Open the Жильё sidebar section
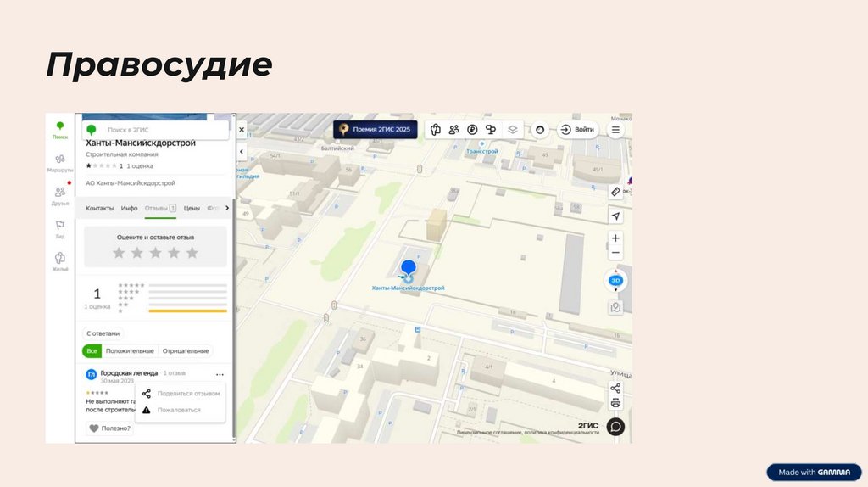The height and width of the screenshot is (487, 868). point(60,261)
